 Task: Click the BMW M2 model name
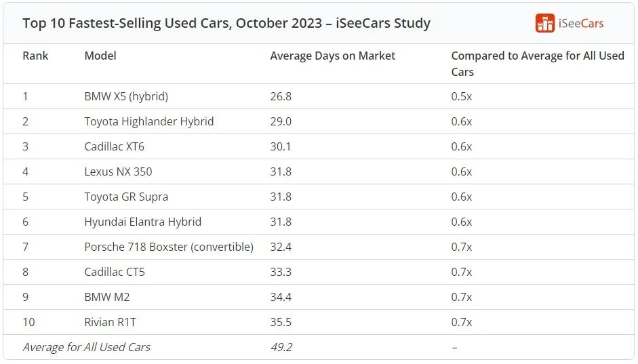107,297
